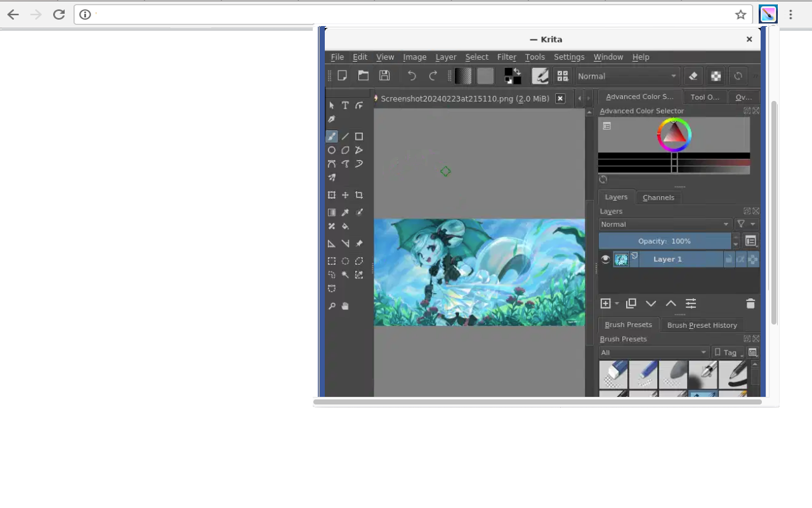Select the Text tool
The image size is (812, 508).
point(345,105)
